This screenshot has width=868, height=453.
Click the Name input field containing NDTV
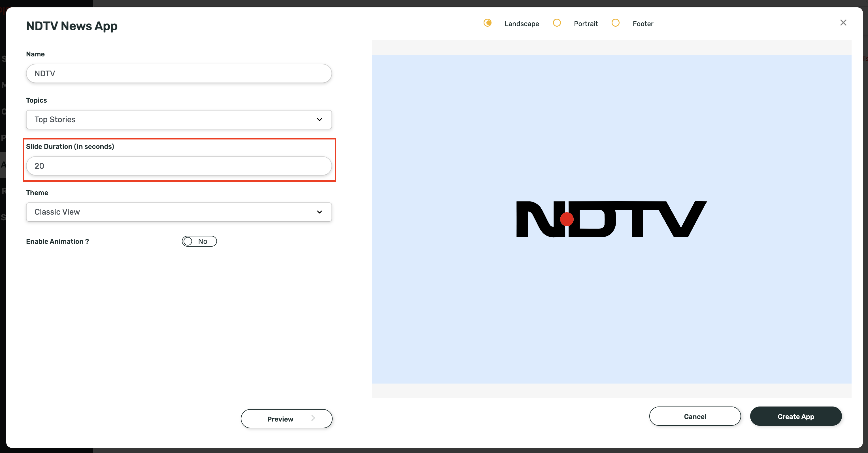[x=179, y=73]
